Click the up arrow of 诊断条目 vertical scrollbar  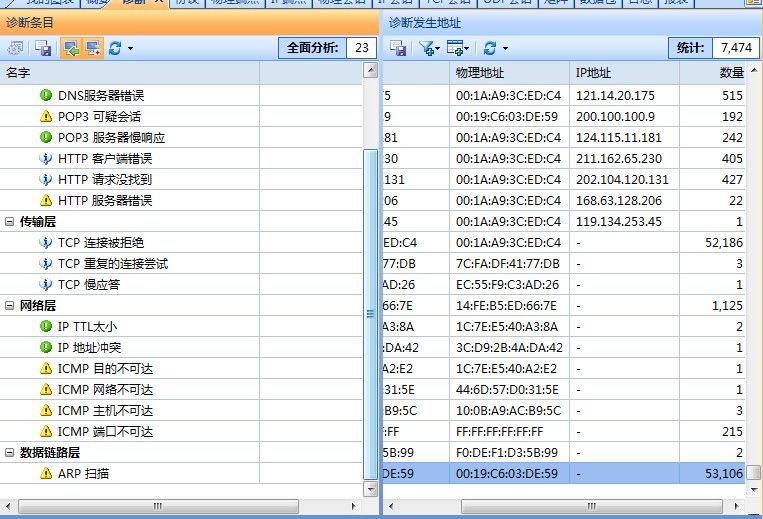[371, 70]
